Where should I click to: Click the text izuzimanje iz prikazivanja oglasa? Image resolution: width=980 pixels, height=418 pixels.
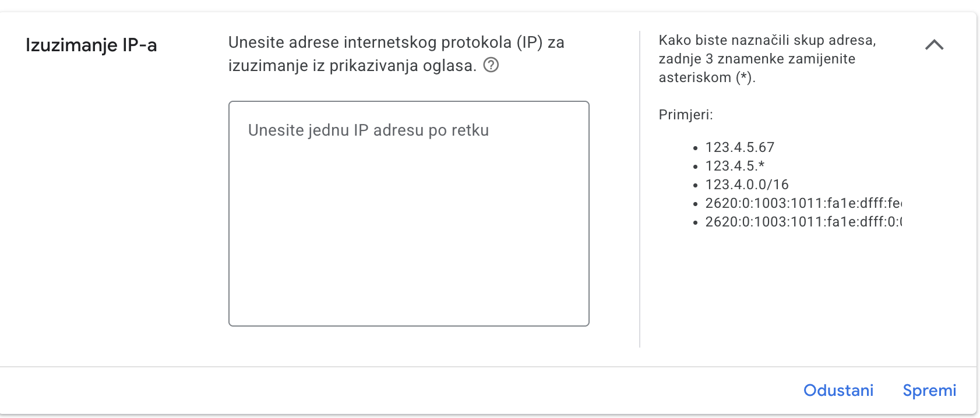352,66
